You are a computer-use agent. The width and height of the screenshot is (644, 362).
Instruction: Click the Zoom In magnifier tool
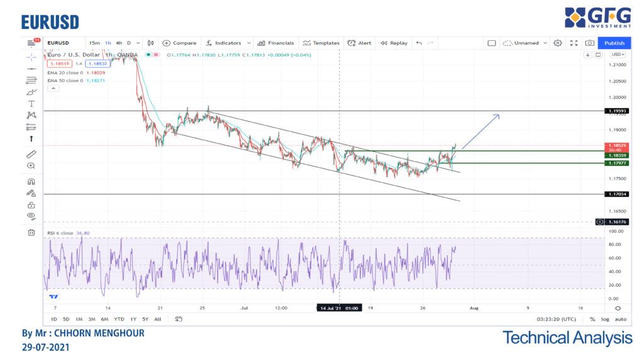(x=31, y=165)
